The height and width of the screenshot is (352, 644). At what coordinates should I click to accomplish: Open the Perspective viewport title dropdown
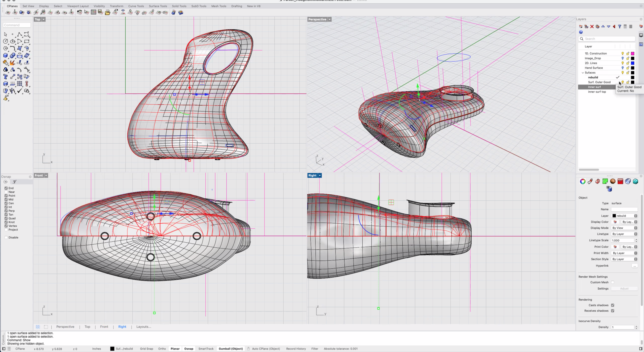[330, 19]
